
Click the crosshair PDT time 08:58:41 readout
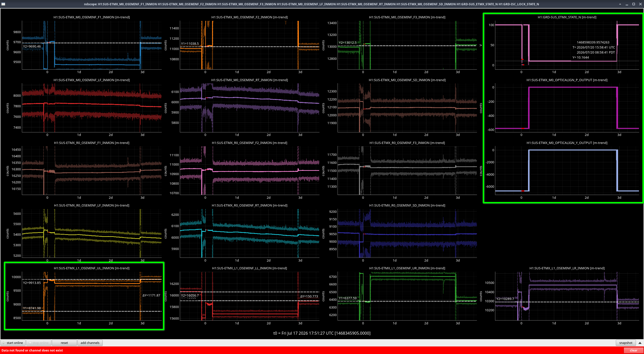pos(596,52)
